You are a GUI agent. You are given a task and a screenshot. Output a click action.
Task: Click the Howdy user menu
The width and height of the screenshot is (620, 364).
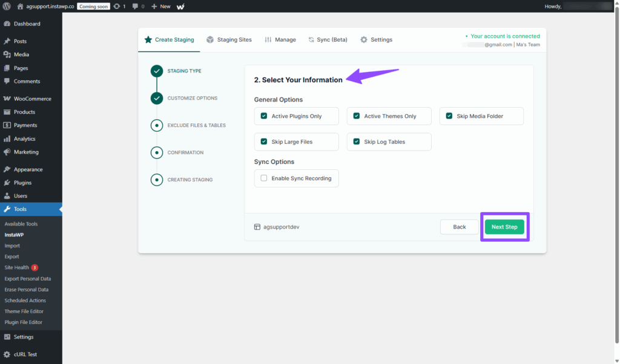tap(577, 6)
